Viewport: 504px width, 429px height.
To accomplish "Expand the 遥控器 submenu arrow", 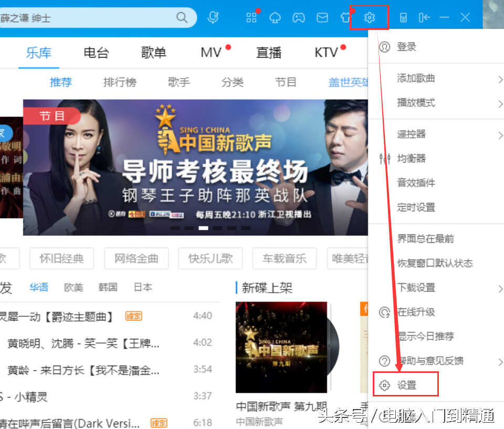I will pos(500,135).
